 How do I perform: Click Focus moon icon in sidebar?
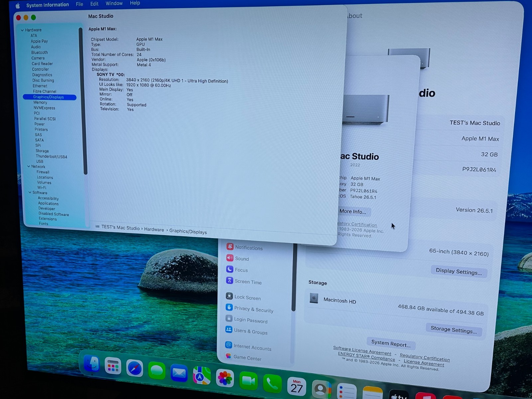229,269
